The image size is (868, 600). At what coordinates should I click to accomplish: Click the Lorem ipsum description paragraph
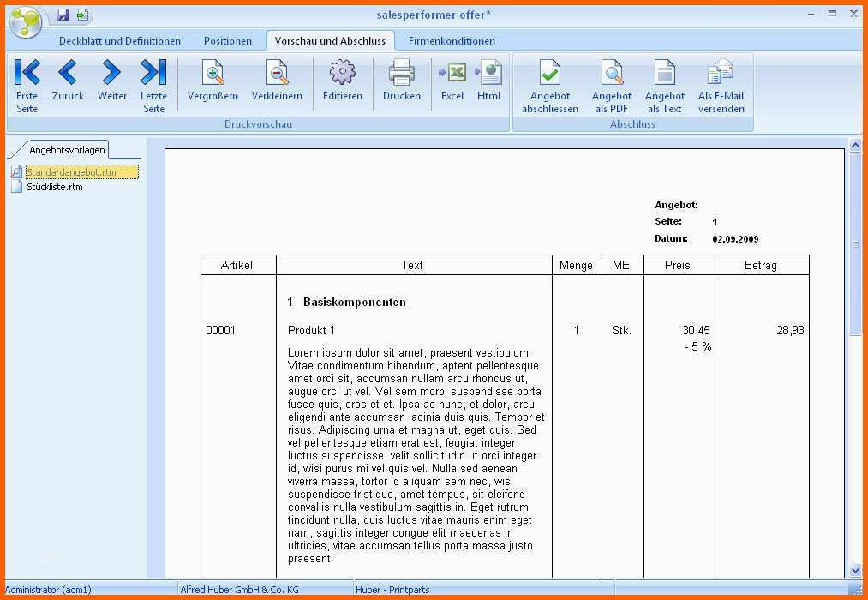(416, 455)
